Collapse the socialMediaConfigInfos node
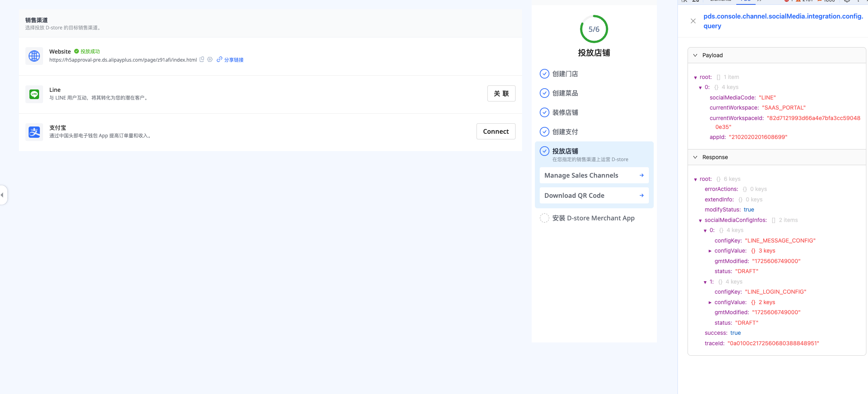868x394 pixels. pyautogui.click(x=700, y=220)
